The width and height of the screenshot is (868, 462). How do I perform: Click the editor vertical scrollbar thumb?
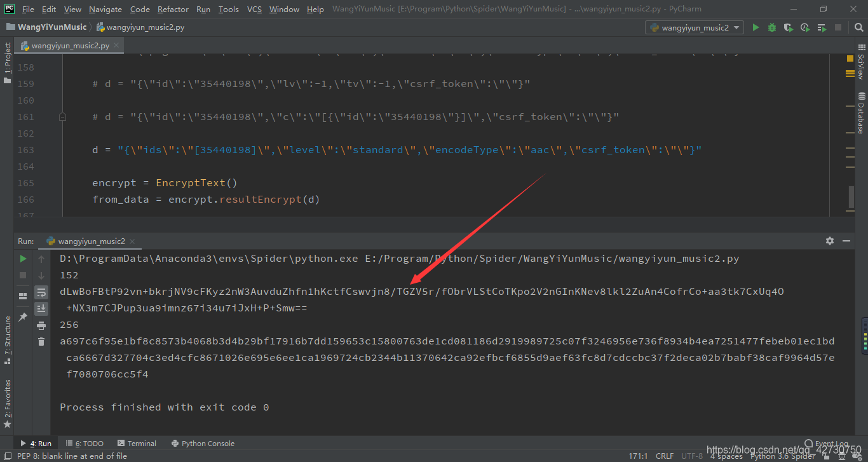tap(851, 197)
